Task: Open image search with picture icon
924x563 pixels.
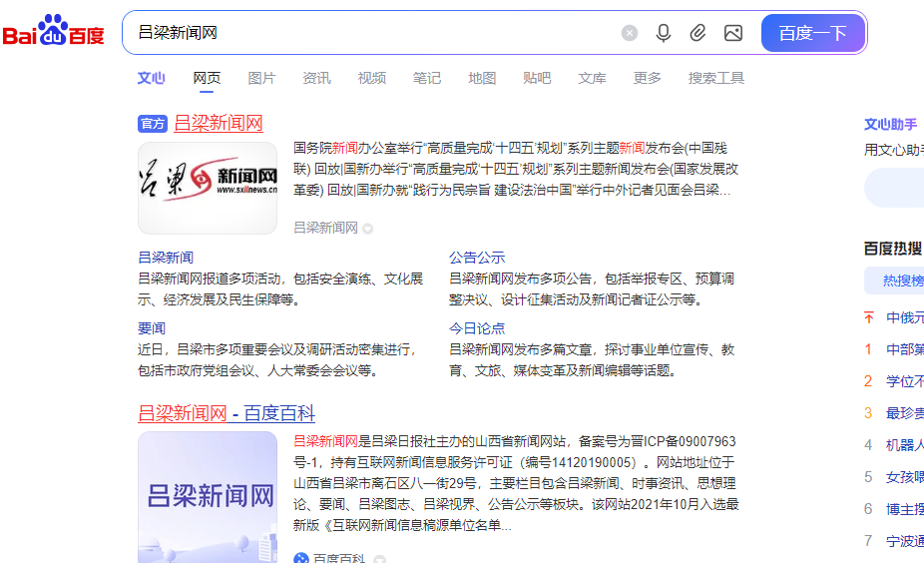Action: 733,33
